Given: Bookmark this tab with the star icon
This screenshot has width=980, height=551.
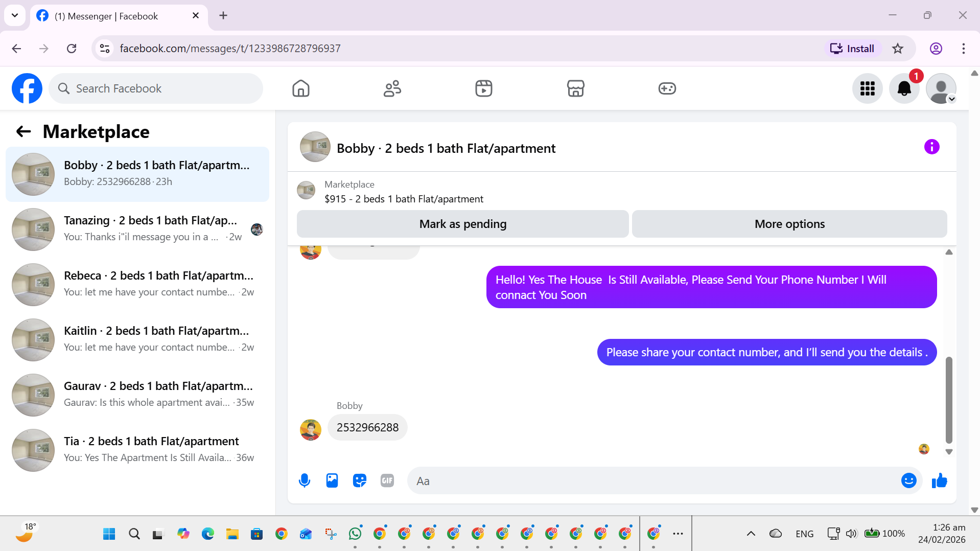Looking at the screenshot, I should pos(898,49).
